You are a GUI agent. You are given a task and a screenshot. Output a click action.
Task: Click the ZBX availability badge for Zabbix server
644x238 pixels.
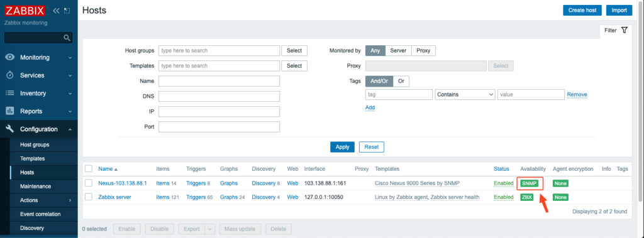pyautogui.click(x=526, y=197)
